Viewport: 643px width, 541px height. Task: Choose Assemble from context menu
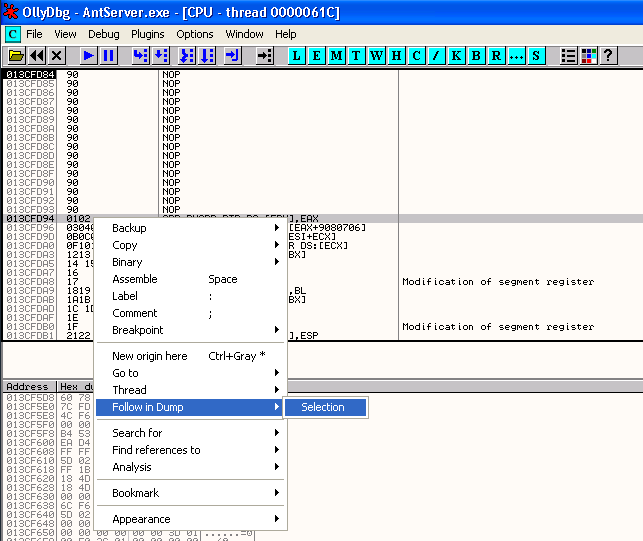190,279
